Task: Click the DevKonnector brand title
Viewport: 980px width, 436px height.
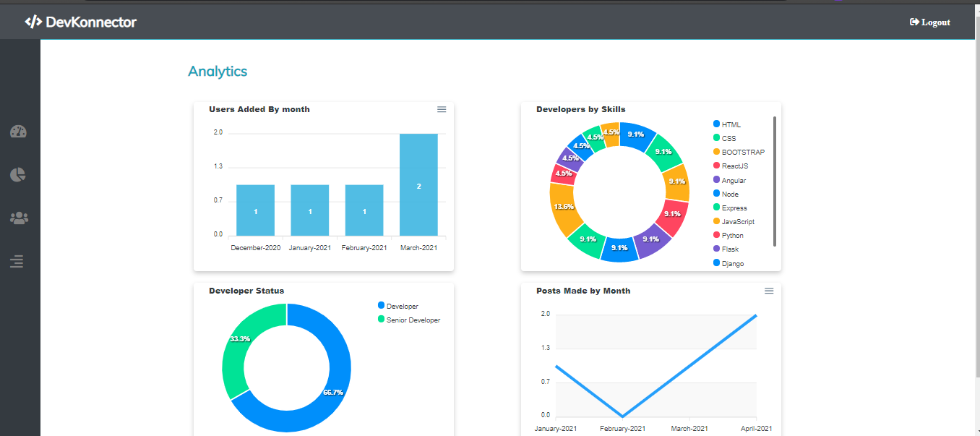Action: [x=91, y=22]
